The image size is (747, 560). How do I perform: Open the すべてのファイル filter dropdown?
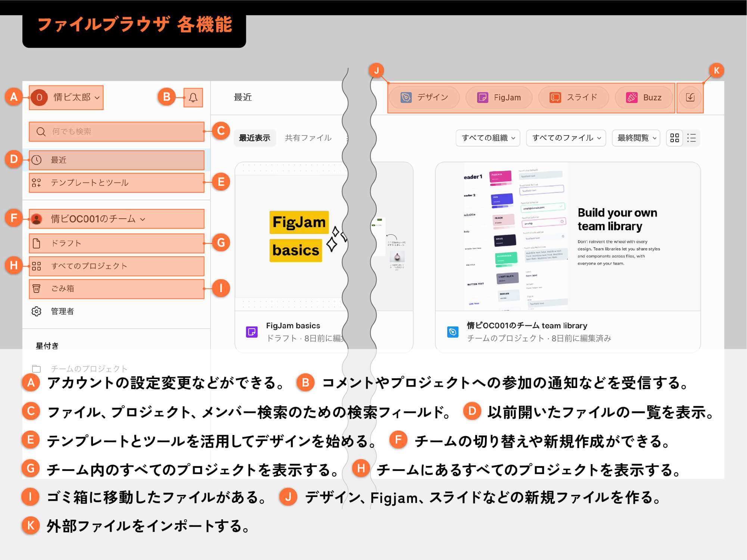tap(566, 138)
